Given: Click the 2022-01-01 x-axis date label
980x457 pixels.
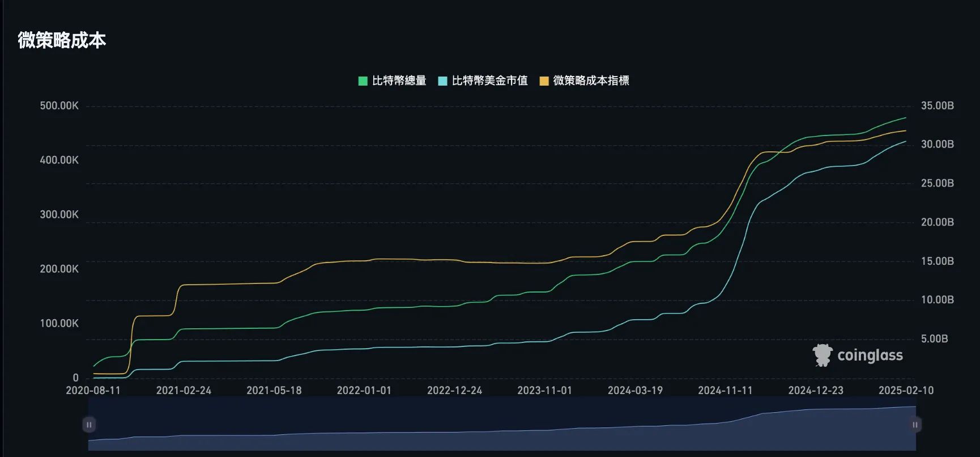Looking at the screenshot, I should (x=364, y=391).
